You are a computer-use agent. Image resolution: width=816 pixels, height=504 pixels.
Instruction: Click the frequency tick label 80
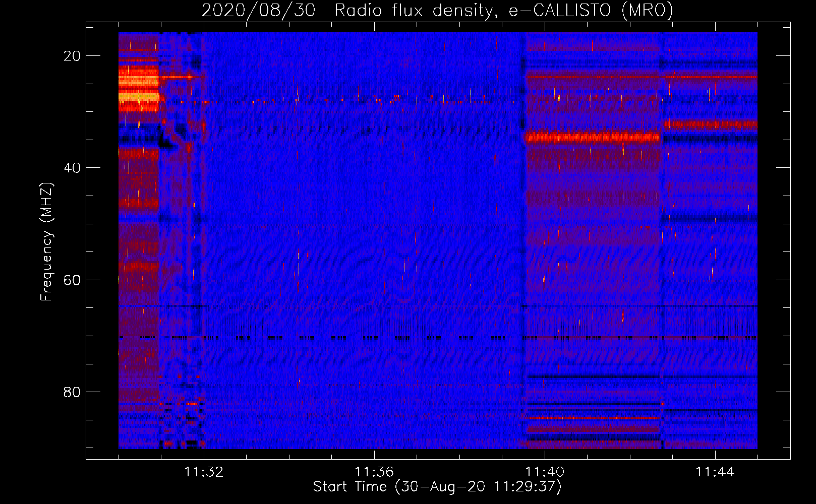tap(72, 392)
